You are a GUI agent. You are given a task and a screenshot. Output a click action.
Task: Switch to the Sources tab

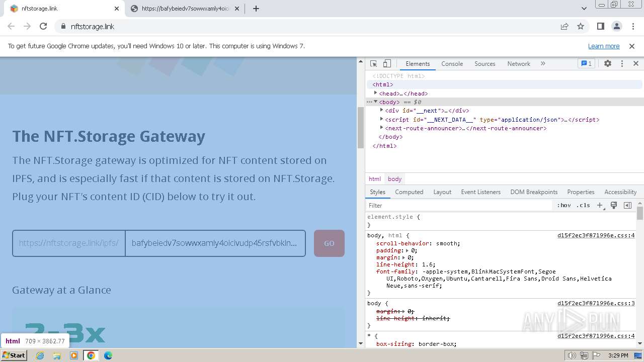pos(485,64)
